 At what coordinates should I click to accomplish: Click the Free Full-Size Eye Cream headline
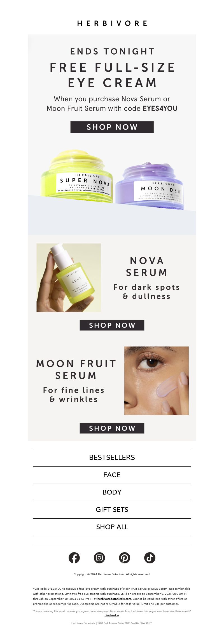(112, 75)
